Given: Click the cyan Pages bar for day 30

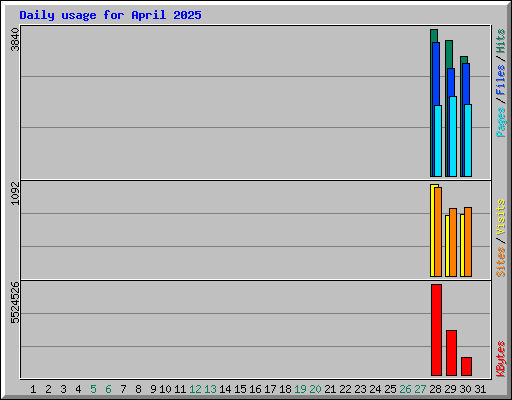Looking at the screenshot, I should pos(468,140).
